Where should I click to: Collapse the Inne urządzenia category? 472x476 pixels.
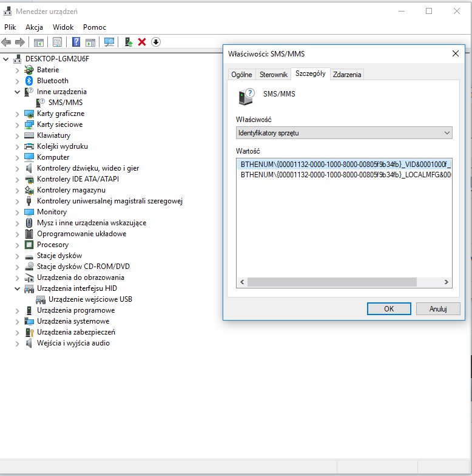(x=17, y=92)
